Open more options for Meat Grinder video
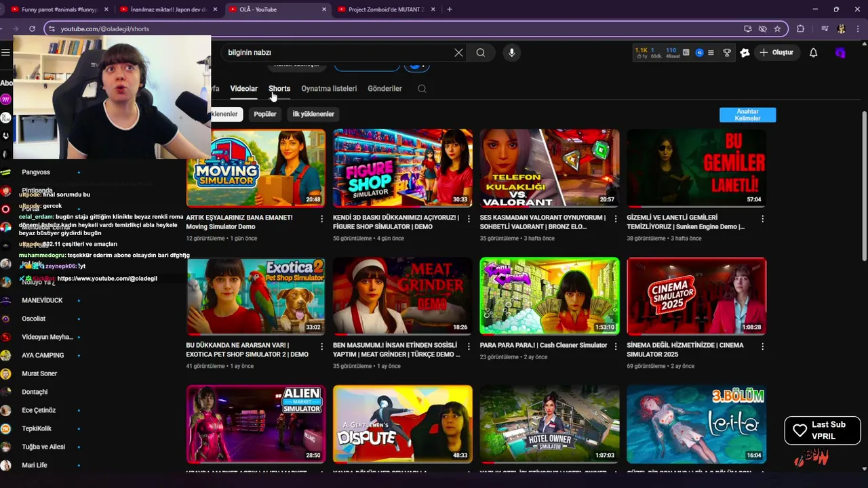 [469, 346]
